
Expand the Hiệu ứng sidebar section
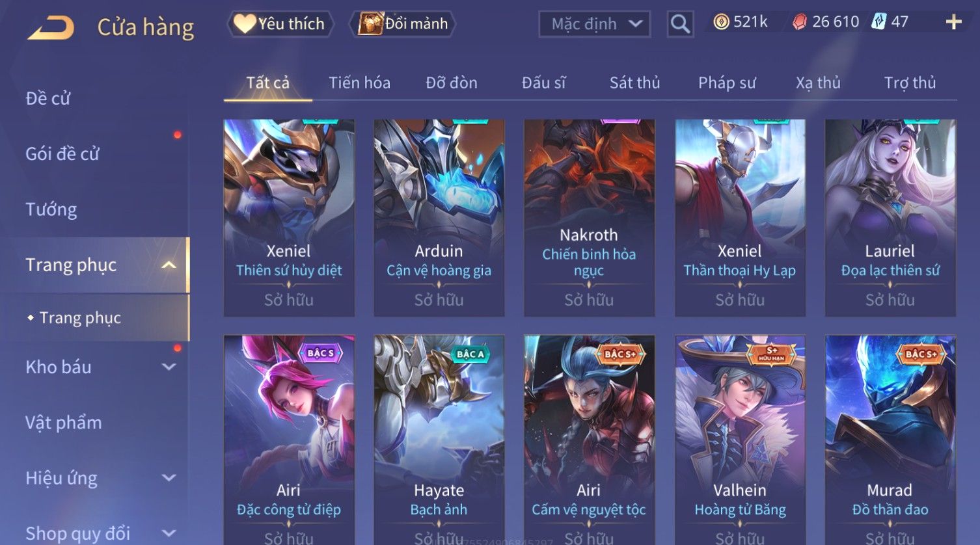[169, 478]
